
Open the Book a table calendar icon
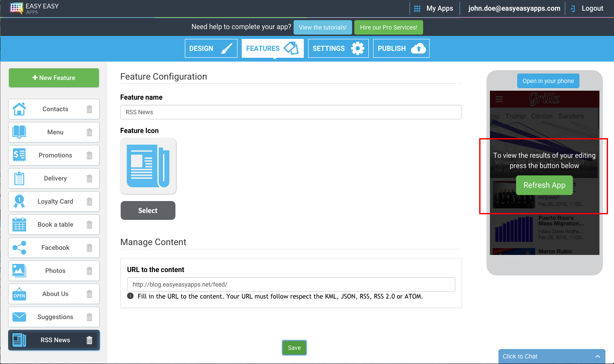19,225
